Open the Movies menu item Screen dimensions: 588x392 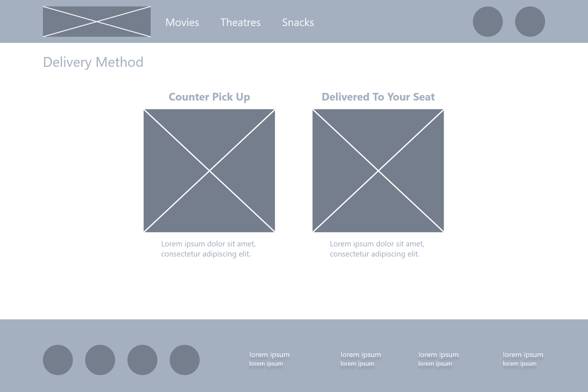pyautogui.click(x=182, y=22)
